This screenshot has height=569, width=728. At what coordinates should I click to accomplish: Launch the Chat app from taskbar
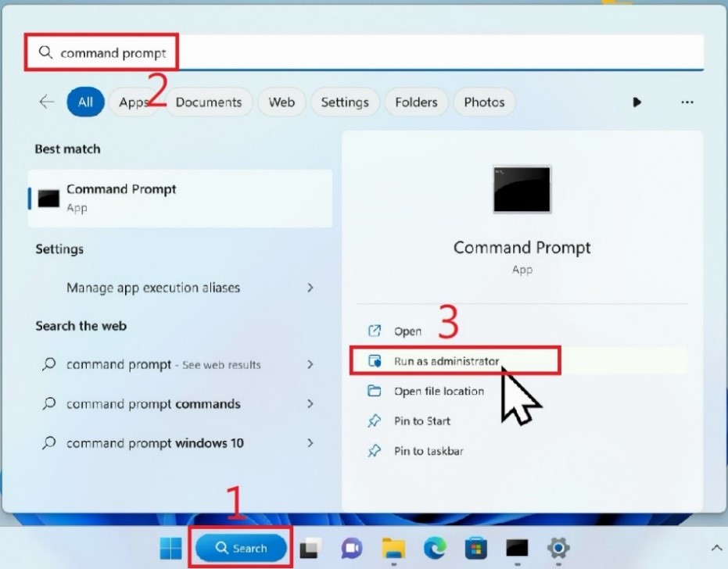click(x=352, y=548)
